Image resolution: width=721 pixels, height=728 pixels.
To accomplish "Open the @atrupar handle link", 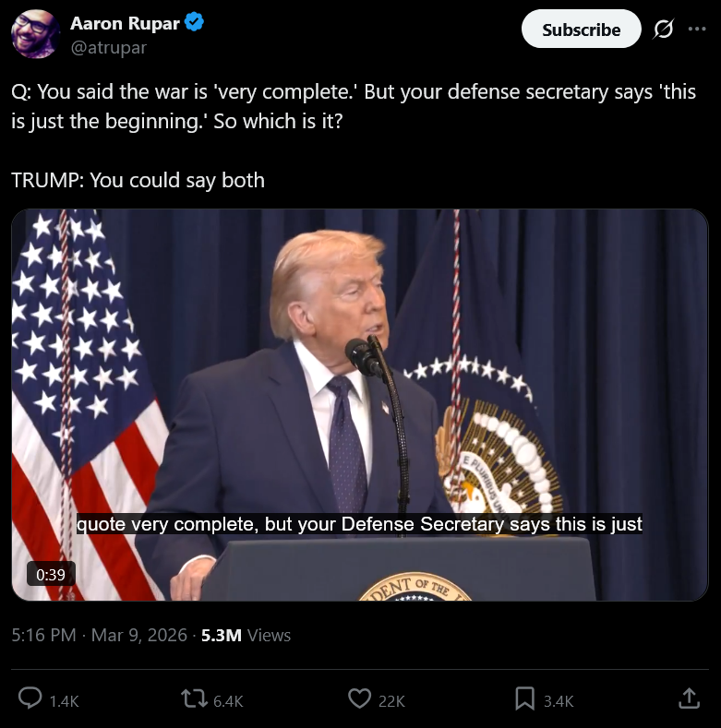I will [108, 47].
